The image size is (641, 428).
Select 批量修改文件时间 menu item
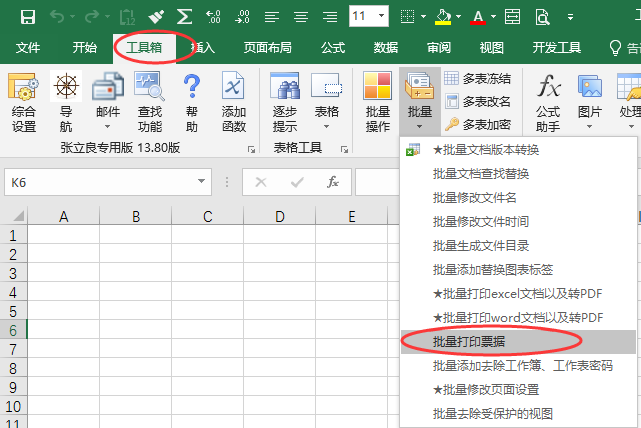tap(518, 222)
